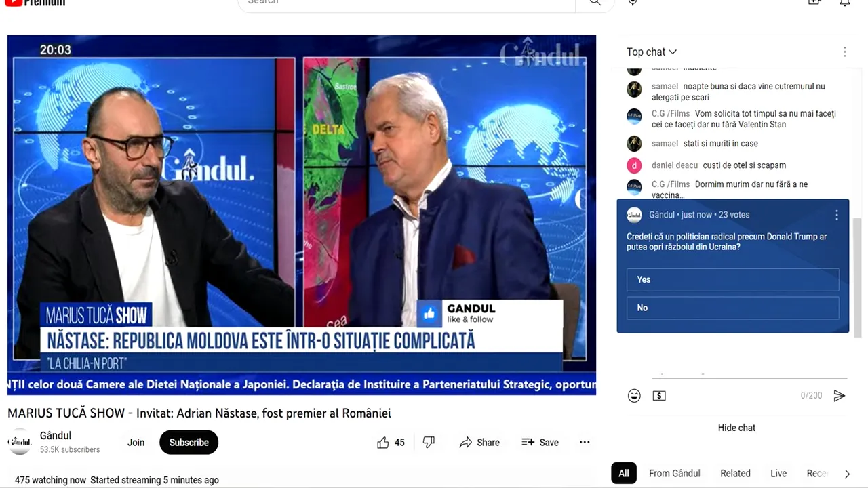Select the Live chip
The width and height of the screenshot is (868, 488).
(778, 474)
